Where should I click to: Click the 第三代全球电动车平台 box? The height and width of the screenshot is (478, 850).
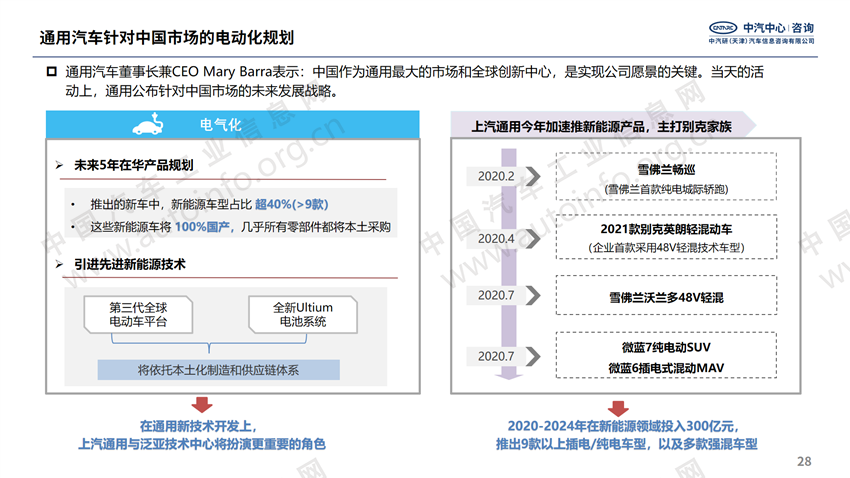coord(138,314)
